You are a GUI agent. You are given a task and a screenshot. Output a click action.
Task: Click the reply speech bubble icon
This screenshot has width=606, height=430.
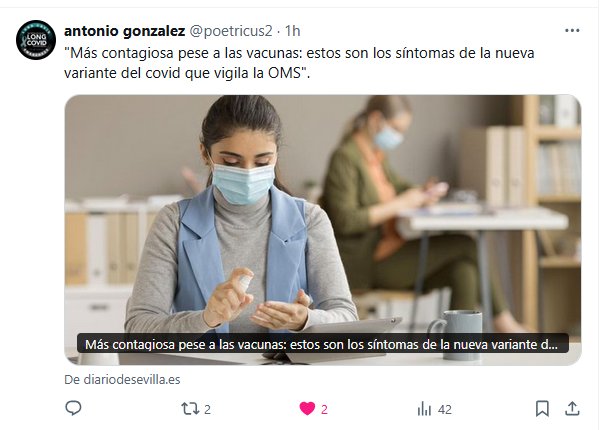pos(73,408)
